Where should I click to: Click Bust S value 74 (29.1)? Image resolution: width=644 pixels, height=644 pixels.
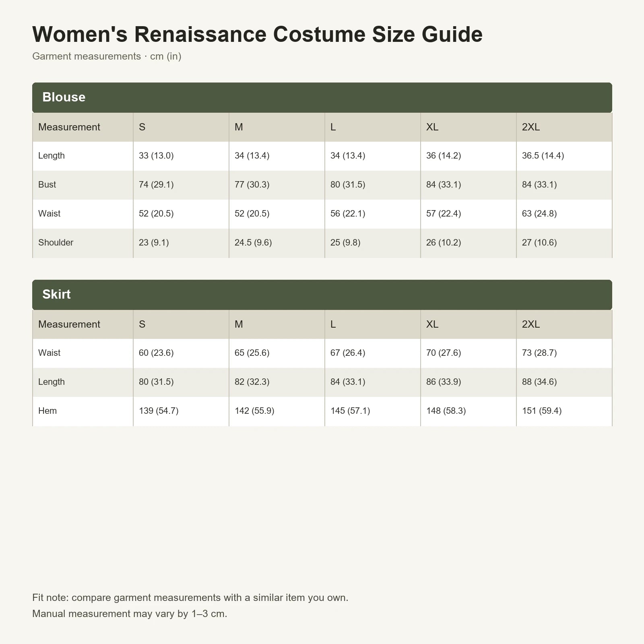(156, 185)
